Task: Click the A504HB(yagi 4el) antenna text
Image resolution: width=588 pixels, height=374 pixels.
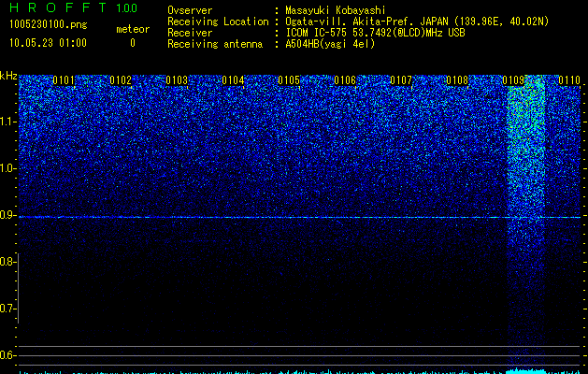Action: 330,44
